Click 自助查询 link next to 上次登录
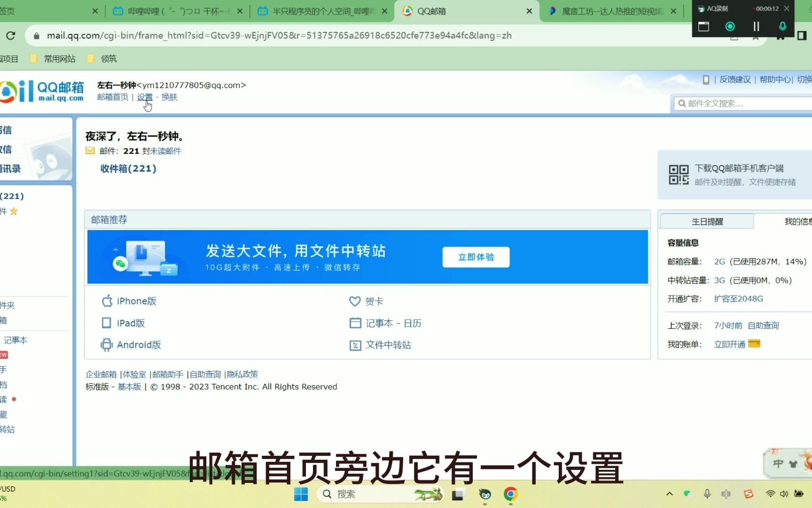812x508 pixels. coord(763,325)
